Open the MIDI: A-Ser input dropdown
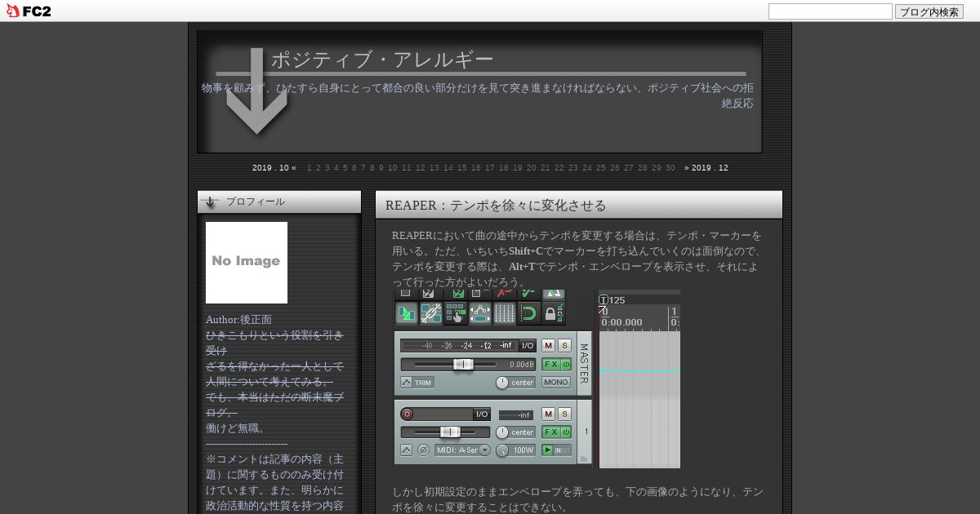 click(x=463, y=450)
